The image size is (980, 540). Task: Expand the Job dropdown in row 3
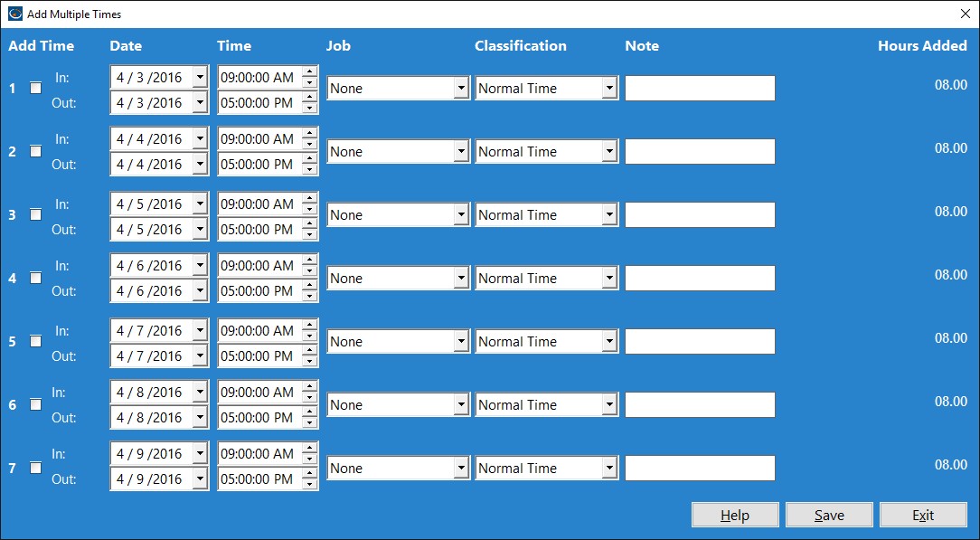[x=461, y=214]
